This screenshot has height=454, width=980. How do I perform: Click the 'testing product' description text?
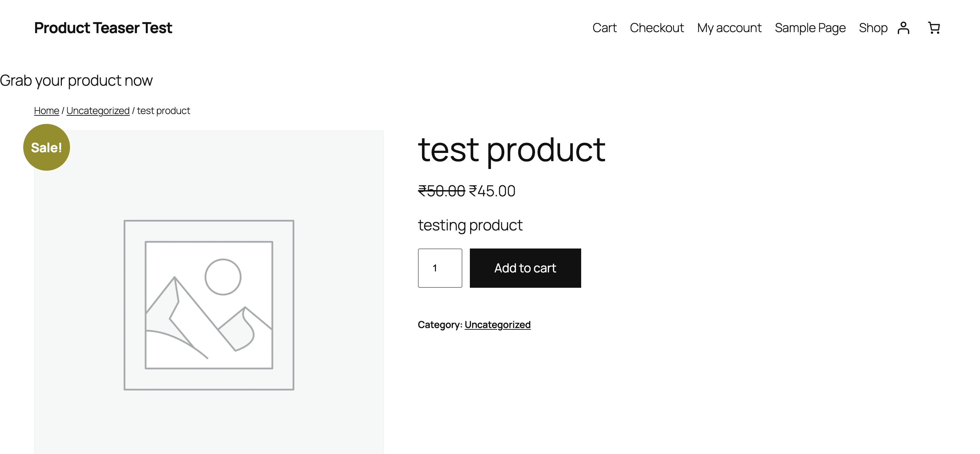(x=470, y=225)
